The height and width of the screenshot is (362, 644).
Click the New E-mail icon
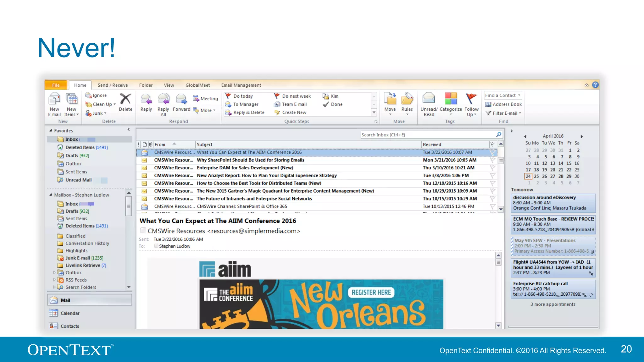tap(54, 99)
